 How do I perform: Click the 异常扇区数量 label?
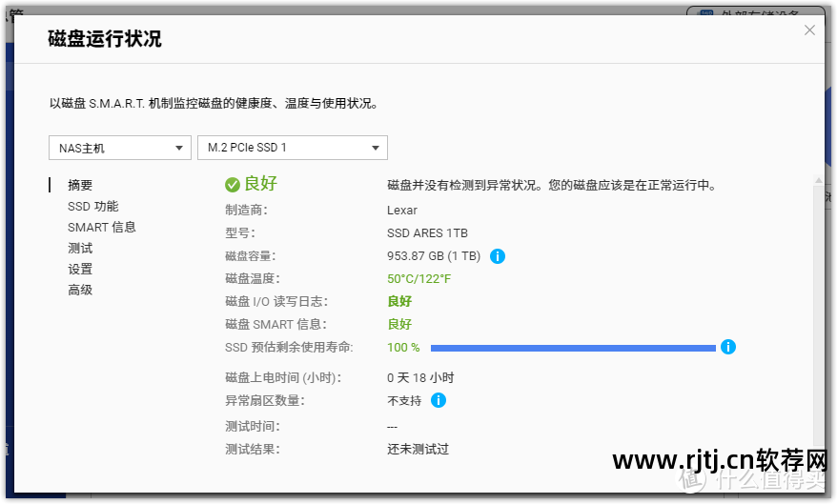[265, 400]
